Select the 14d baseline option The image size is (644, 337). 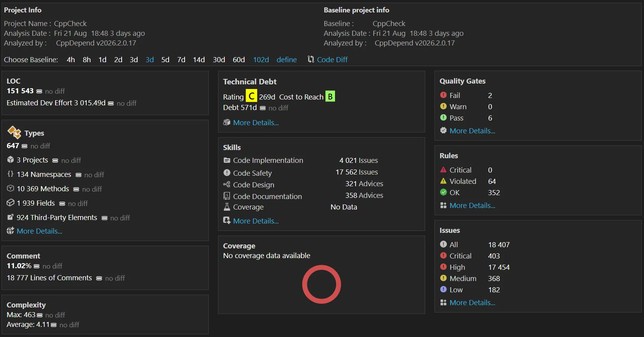click(x=199, y=59)
